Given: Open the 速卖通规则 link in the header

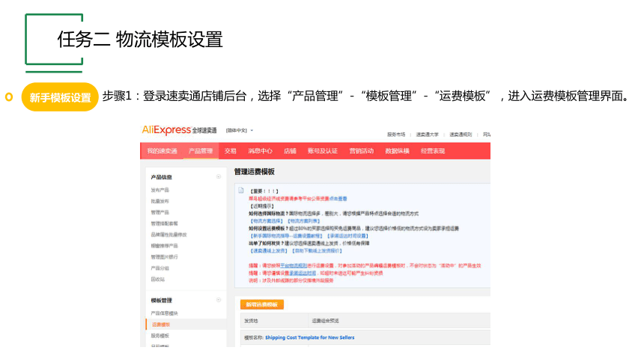Looking at the screenshot, I should [461, 135].
